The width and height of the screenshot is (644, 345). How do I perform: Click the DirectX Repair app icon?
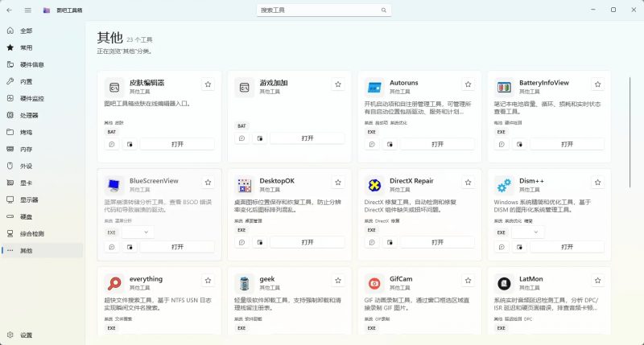(x=374, y=186)
